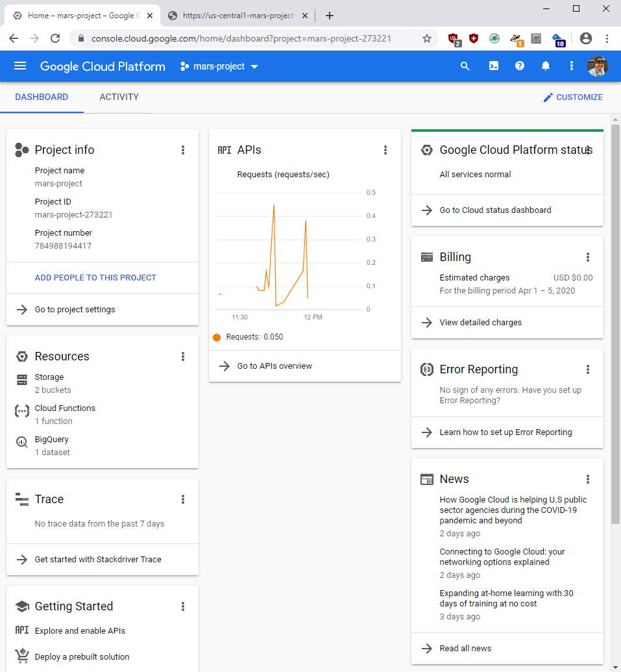Click the Requests orange legend dot
621x672 pixels.
(217, 337)
